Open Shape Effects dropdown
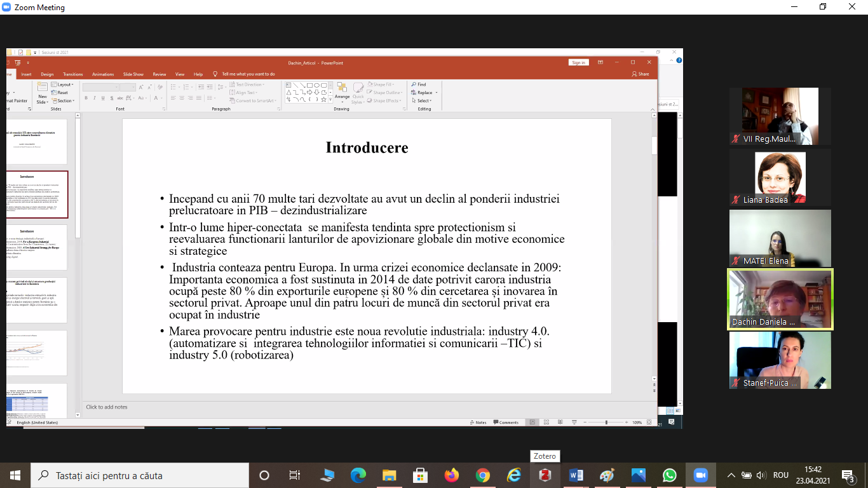This screenshot has width=868, height=488. pos(384,100)
